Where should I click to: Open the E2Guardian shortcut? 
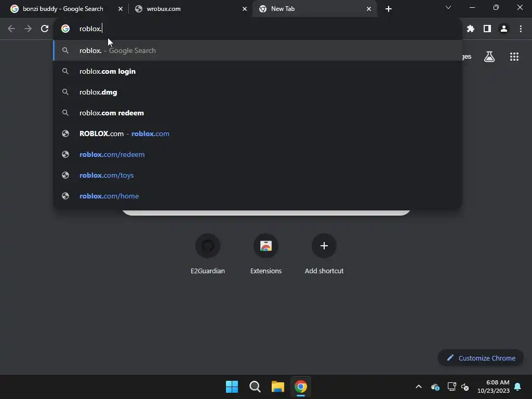pos(208,254)
